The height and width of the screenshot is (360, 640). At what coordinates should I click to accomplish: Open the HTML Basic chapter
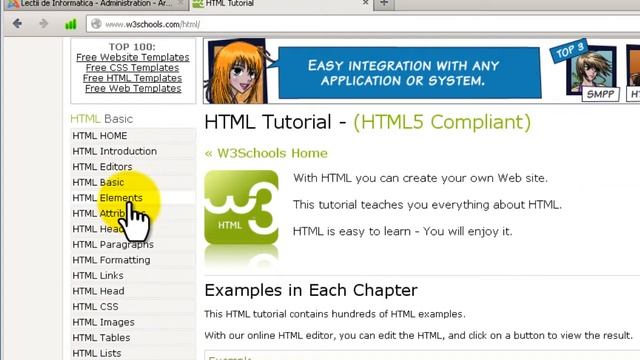(133, 182)
